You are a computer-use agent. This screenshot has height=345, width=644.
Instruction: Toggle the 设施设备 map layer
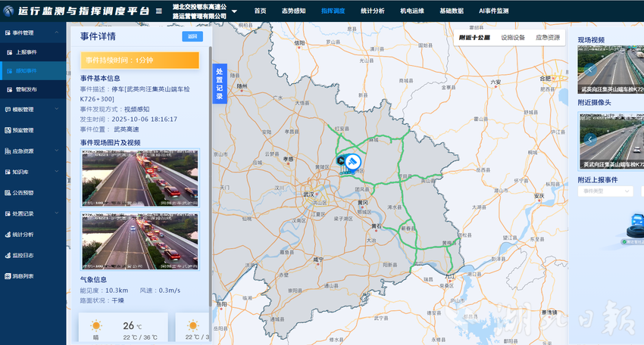tap(513, 37)
